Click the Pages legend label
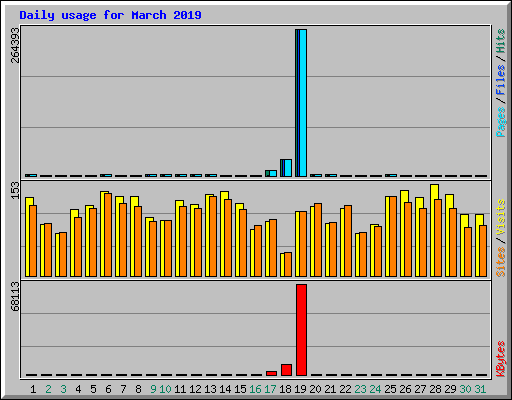The width and height of the screenshot is (512, 400). coord(501,122)
